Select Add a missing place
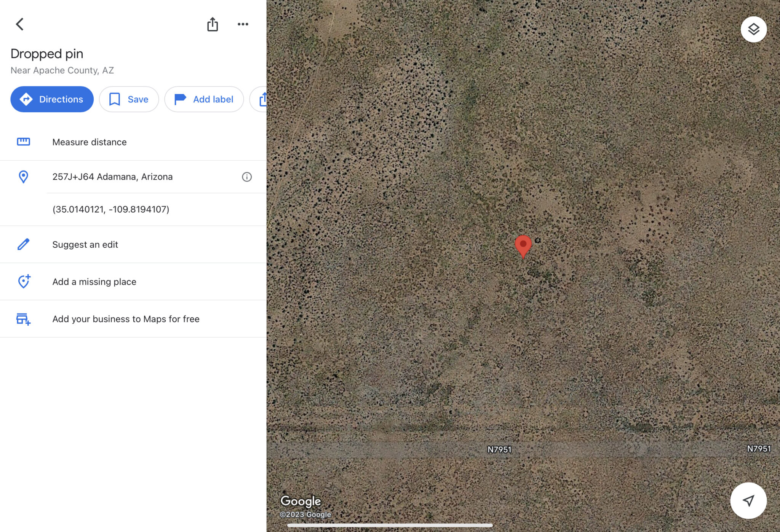Screen dimensions: 780x532 click(x=133, y=282)
